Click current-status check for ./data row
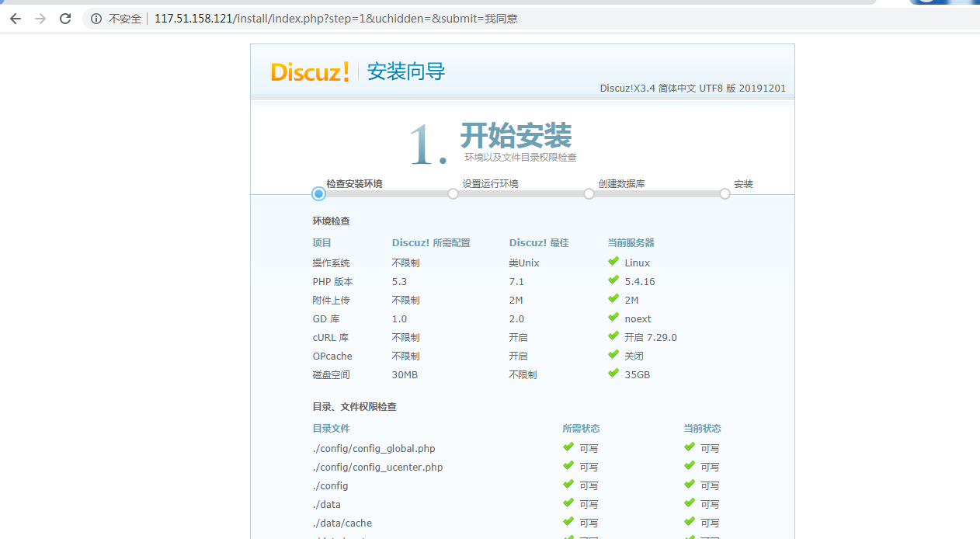 point(690,503)
